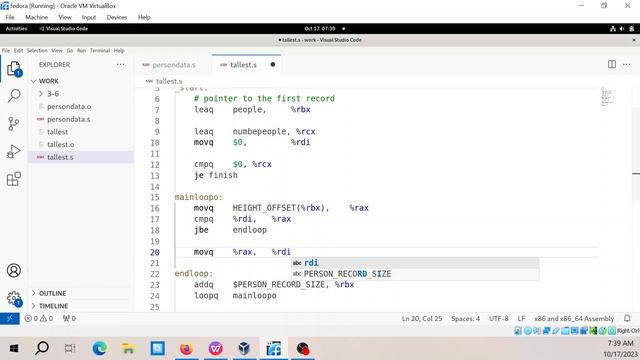Click the tallest.s breadcrumb path

[x=169, y=81]
